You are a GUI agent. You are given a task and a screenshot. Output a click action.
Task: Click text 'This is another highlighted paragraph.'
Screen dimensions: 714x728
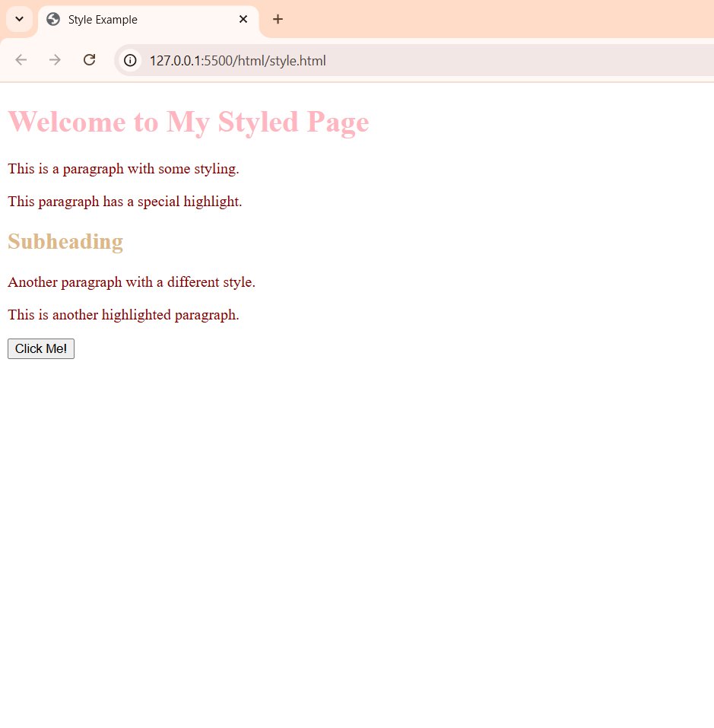[123, 315]
